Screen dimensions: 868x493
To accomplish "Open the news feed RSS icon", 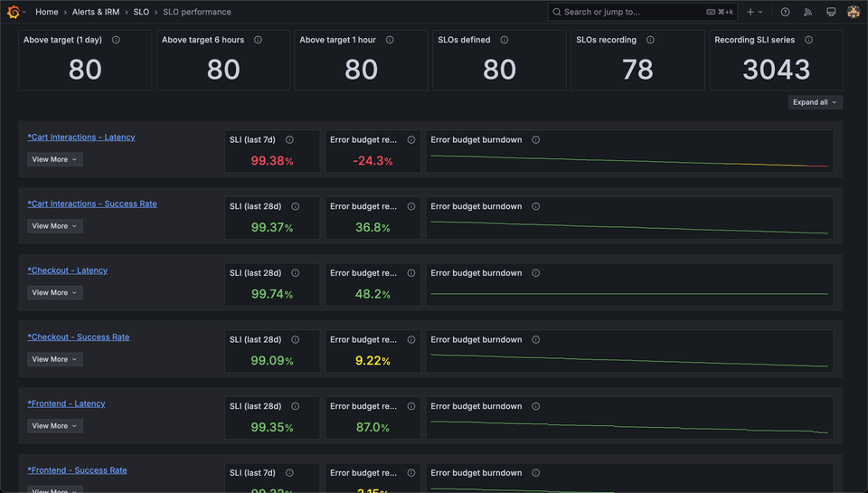I will click(807, 12).
